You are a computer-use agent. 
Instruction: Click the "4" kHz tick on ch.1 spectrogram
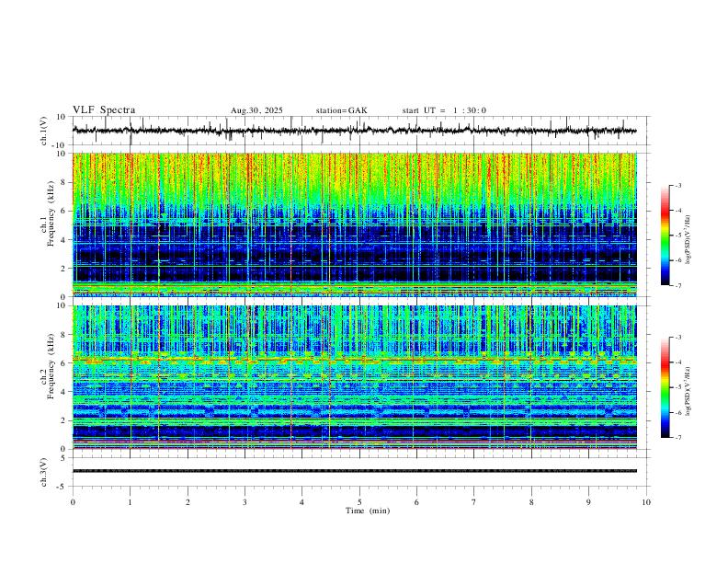coord(64,240)
